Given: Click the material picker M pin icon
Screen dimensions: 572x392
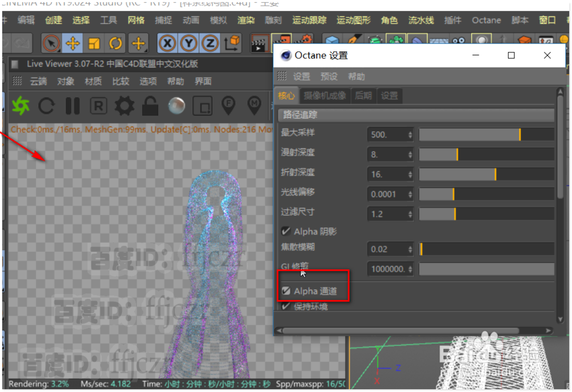Looking at the screenshot, I should pyautogui.click(x=255, y=106).
